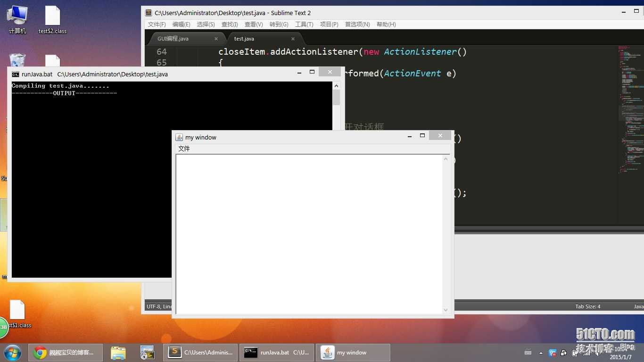Open the 文件 menu in my window

click(184, 148)
